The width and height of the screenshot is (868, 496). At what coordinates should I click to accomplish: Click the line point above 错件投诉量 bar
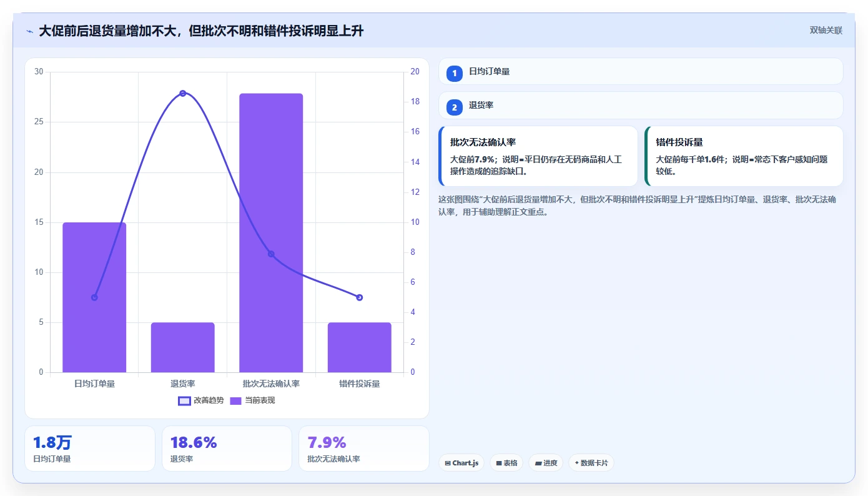tap(360, 297)
